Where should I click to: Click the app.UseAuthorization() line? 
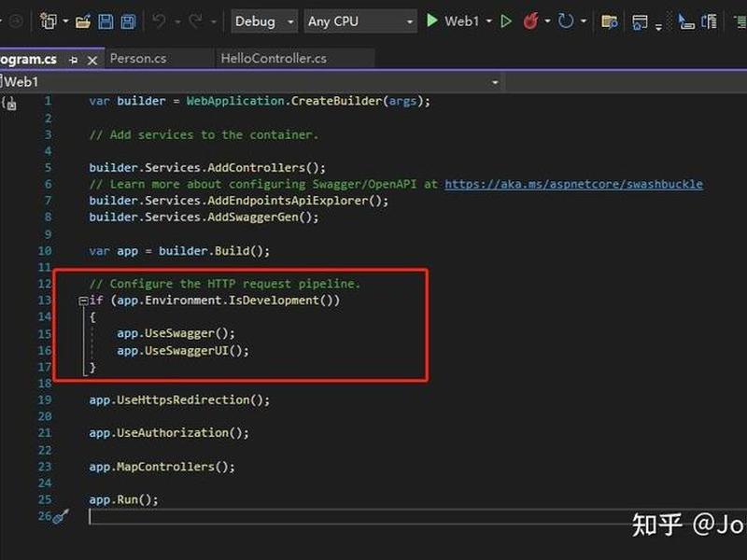point(169,433)
